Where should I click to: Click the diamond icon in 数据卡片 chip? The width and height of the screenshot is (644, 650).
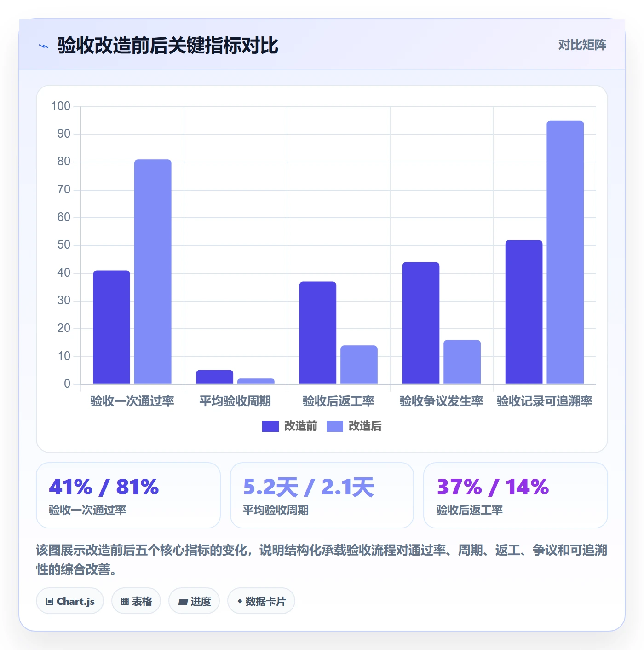240,601
